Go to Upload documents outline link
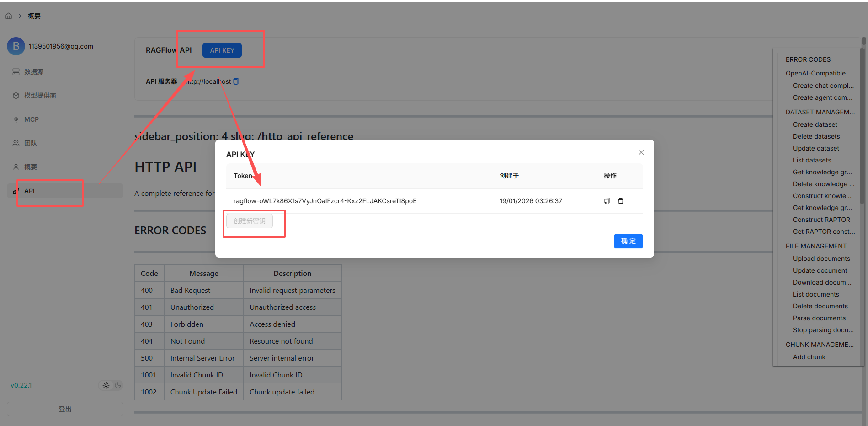 pyautogui.click(x=821, y=259)
